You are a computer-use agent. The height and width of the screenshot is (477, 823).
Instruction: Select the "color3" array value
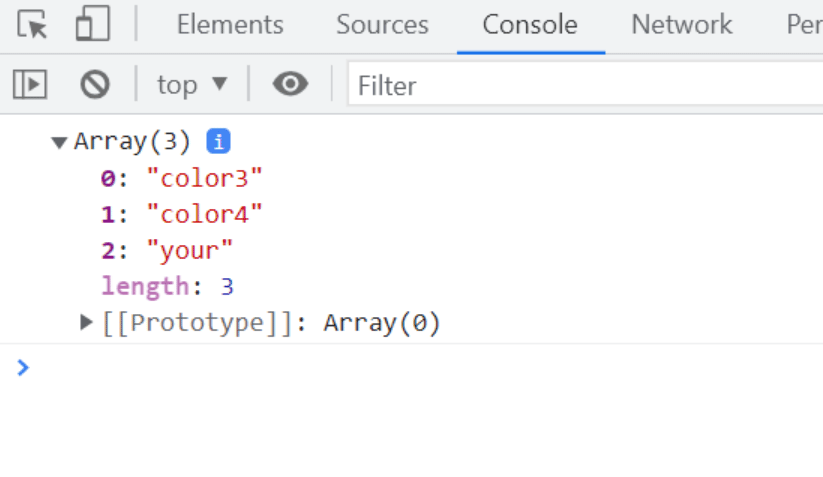(205, 178)
